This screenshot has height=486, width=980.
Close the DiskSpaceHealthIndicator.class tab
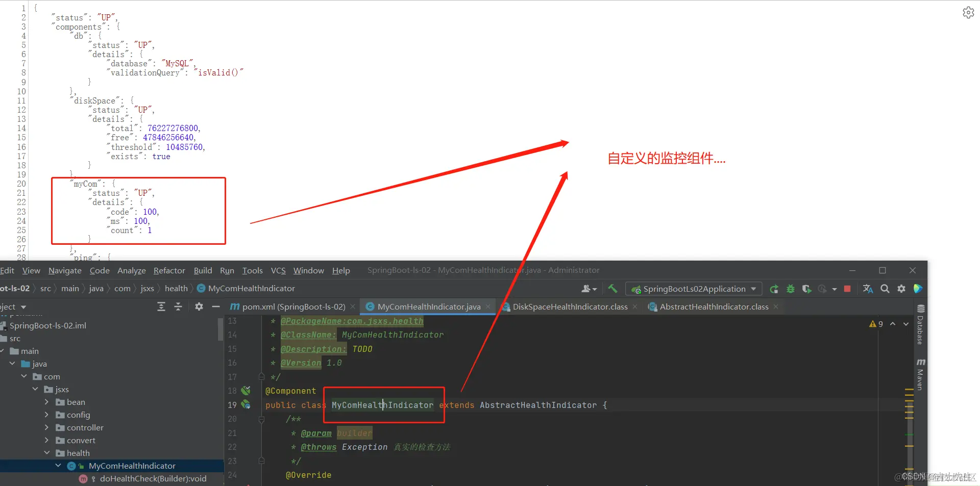click(635, 306)
